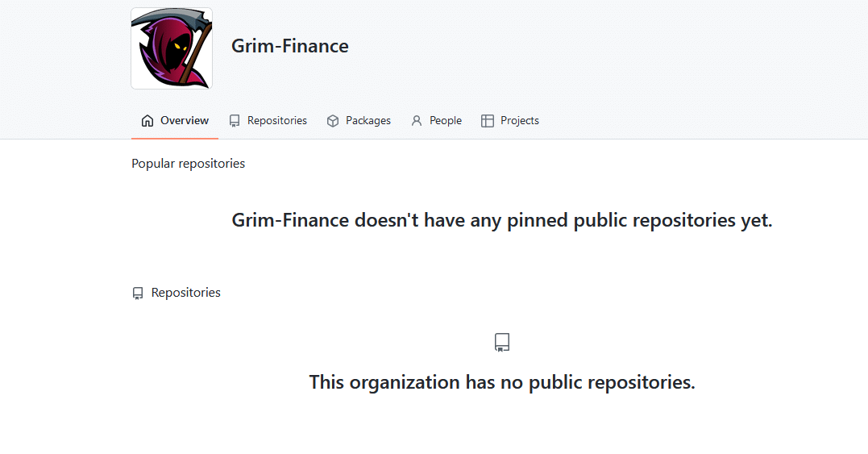Click the 'This organization has no public repositories' text
Screen dimensions: 868x454
click(501, 382)
